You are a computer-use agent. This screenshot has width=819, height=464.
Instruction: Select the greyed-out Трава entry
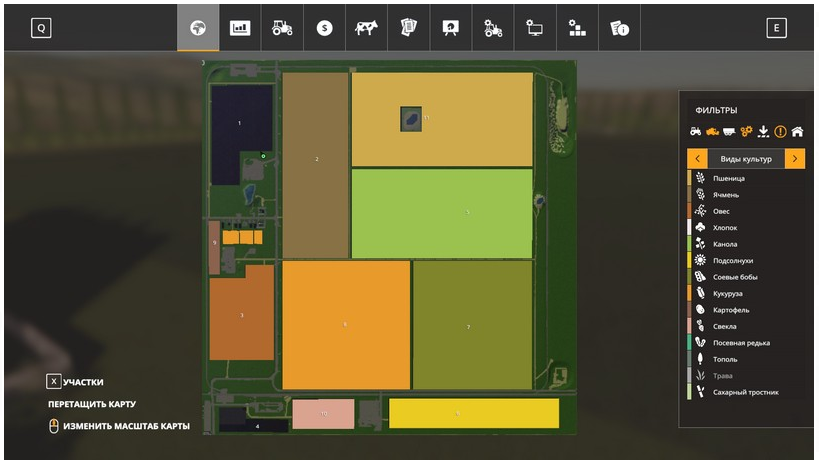click(746, 376)
